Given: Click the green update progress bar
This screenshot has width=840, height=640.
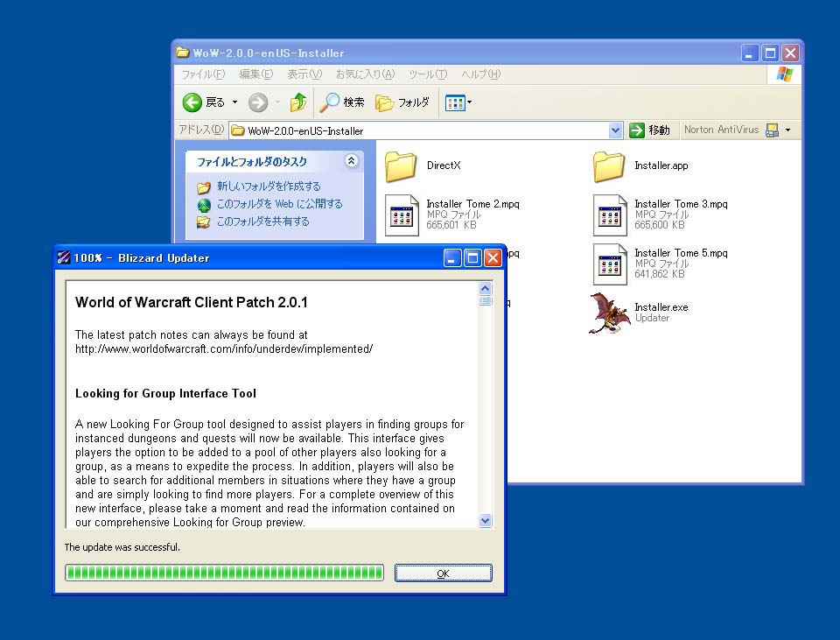Looking at the screenshot, I should coord(225,573).
